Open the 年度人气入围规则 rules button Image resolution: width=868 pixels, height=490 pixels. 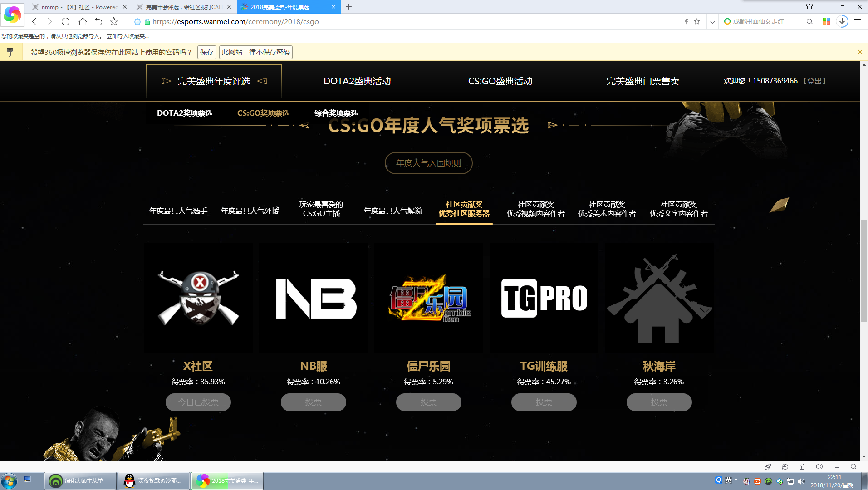[x=428, y=163]
